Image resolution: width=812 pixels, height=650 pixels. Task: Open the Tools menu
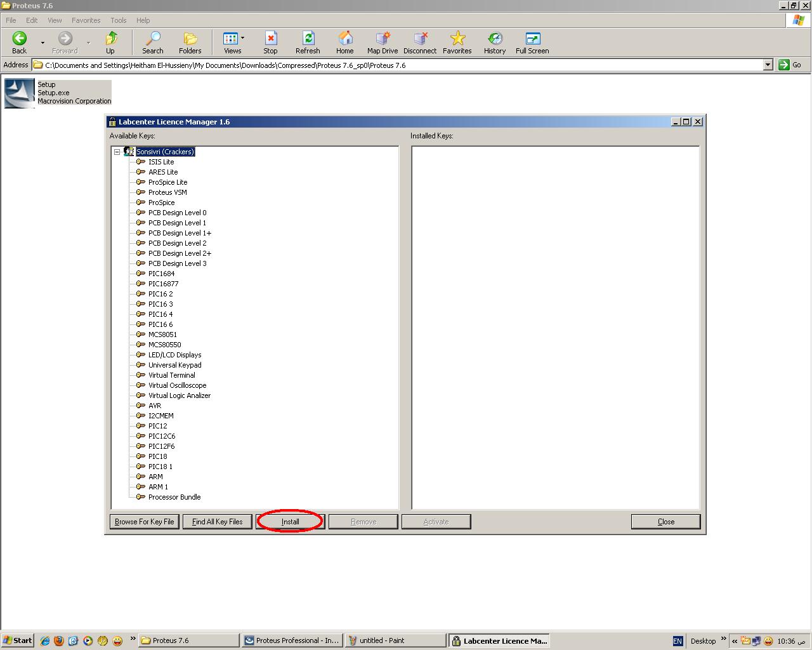(x=119, y=20)
